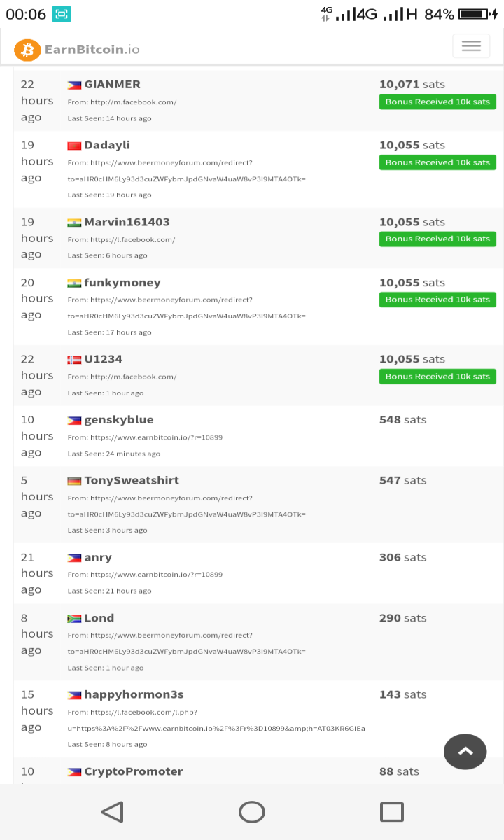
Task: Select the happyhormon3s username
Action: point(134,695)
